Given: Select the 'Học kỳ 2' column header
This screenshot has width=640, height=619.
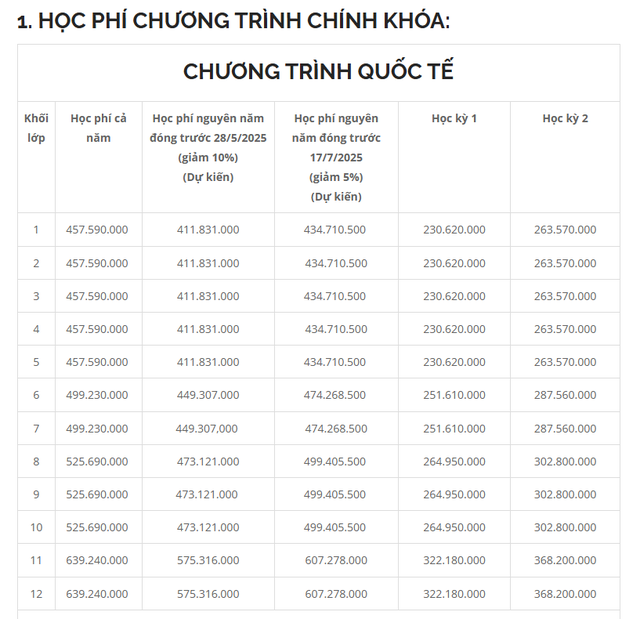Looking at the screenshot, I should [x=565, y=118].
